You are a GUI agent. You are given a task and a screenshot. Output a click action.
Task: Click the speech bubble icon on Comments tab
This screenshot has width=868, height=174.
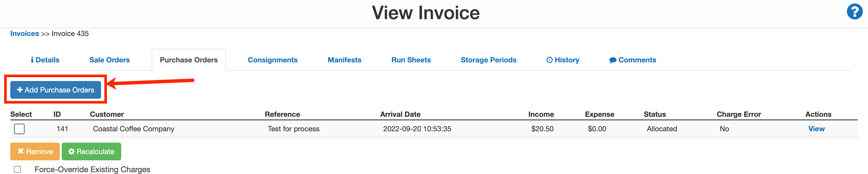(x=613, y=60)
